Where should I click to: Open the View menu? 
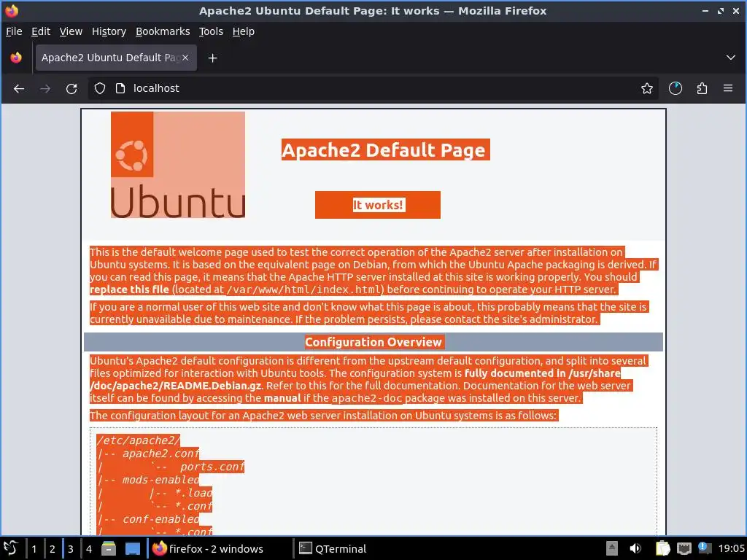(71, 31)
